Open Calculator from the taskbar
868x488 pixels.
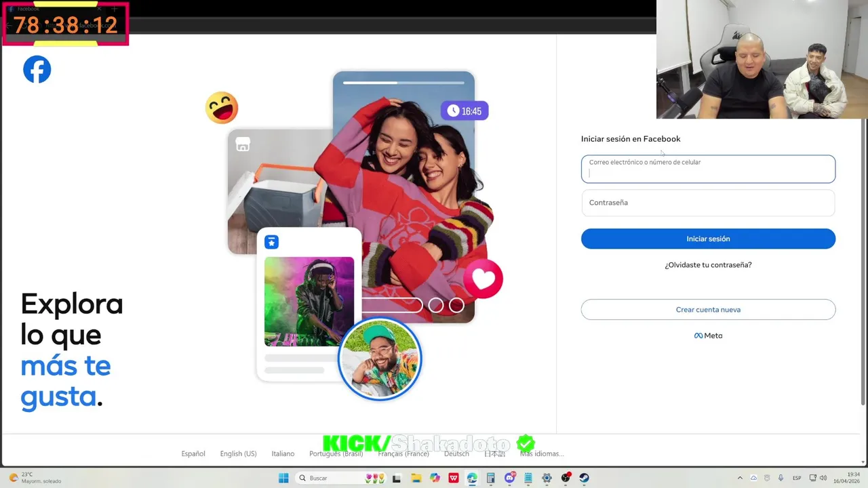[490, 478]
